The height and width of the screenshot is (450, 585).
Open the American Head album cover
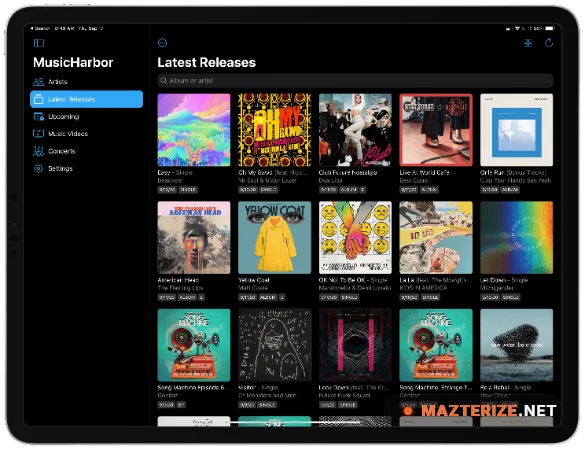pos(194,238)
